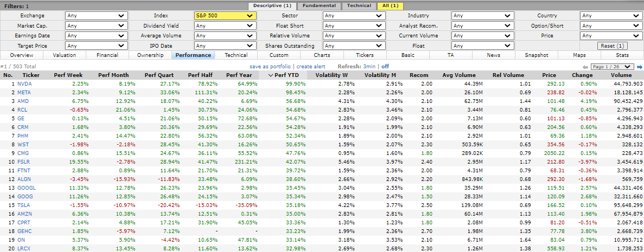Select the Stats view tab
This screenshot has height=252, width=644.
622,55
